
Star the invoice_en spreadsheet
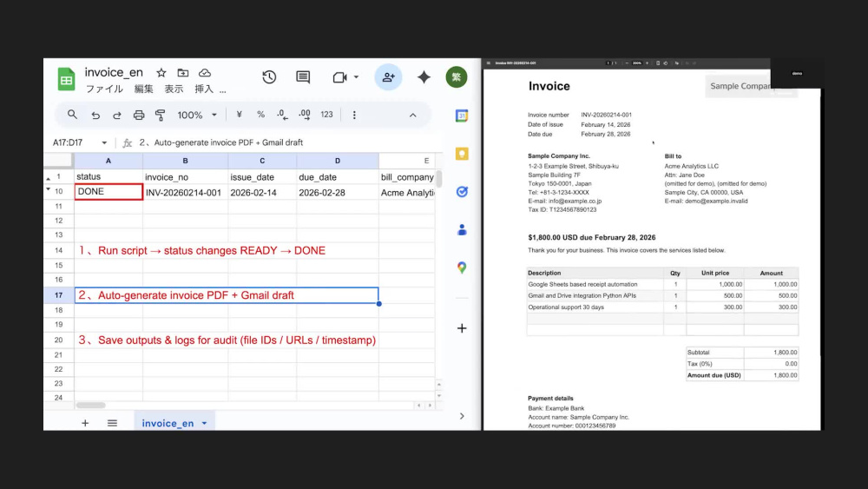coord(161,73)
